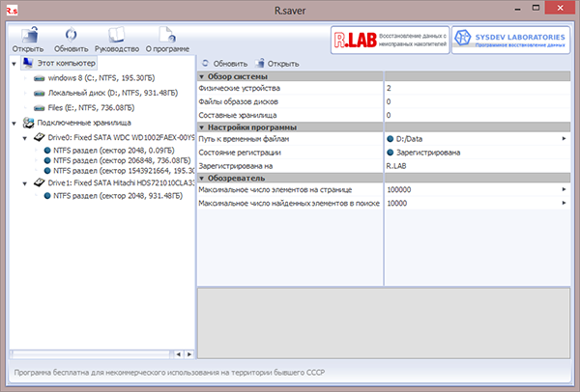Click the Открыть icon in main toolbar
Screen dimensions: 580x392
29,35
